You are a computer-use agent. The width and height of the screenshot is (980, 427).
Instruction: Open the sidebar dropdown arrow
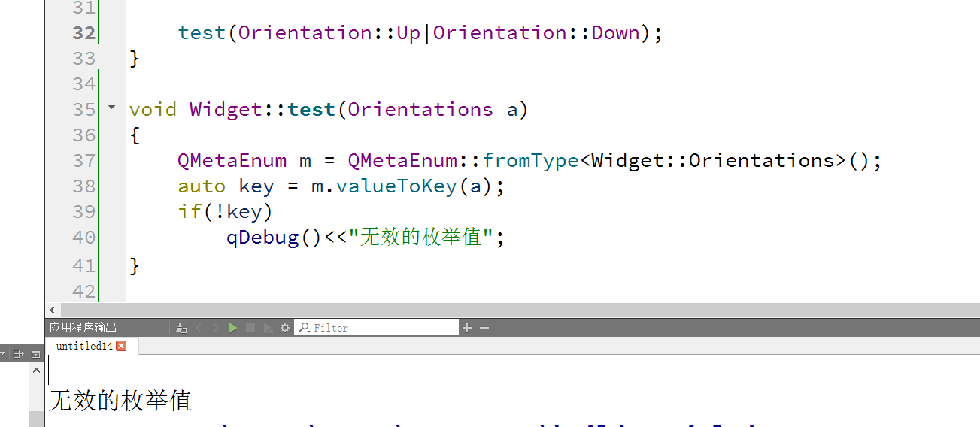tap(3, 353)
